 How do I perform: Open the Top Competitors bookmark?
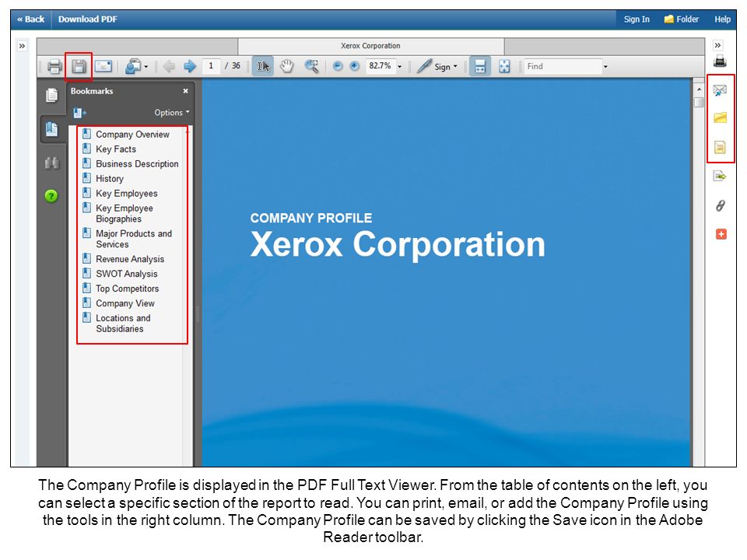[127, 289]
